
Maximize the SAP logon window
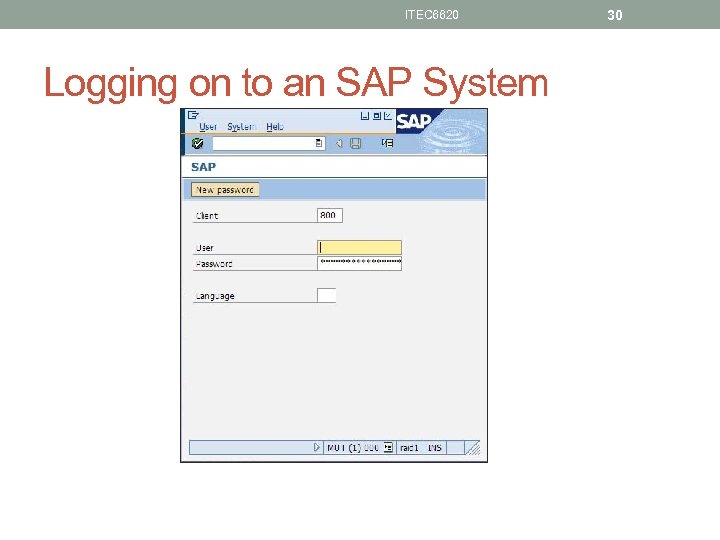coord(377,116)
